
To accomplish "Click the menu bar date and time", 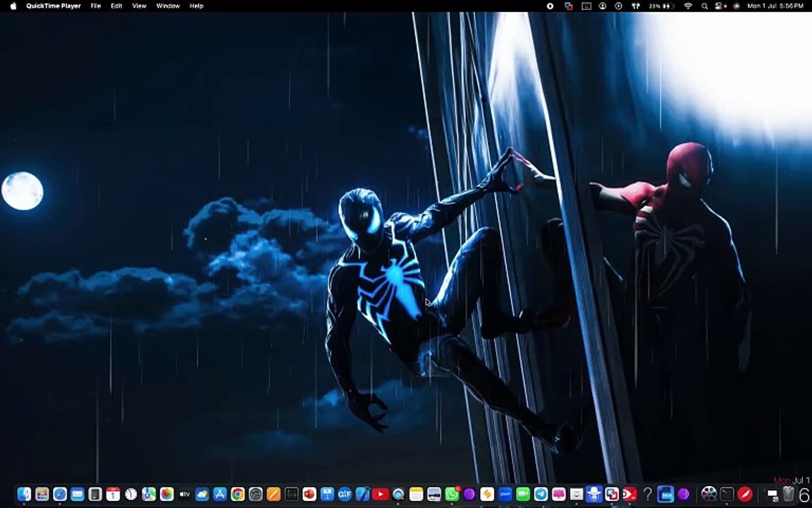I will click(x=775, y=6).
